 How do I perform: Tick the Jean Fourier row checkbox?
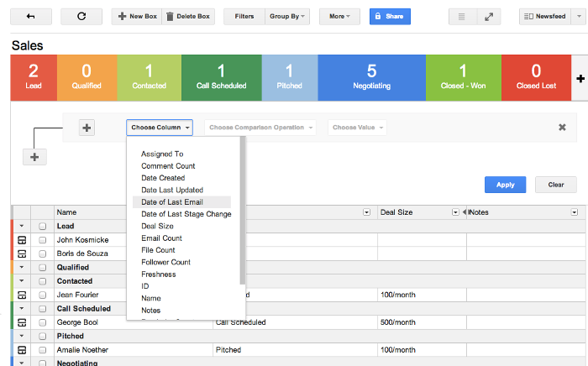42,295
